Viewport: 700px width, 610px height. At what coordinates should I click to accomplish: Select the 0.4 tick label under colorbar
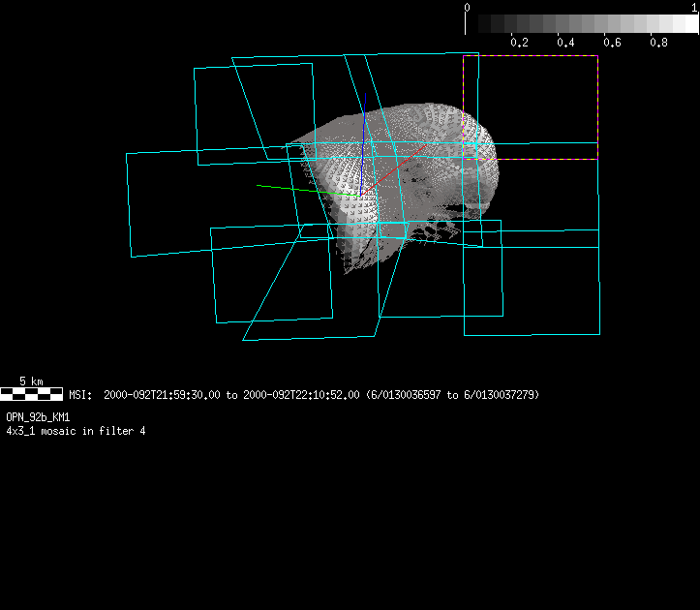coord(565,43)
